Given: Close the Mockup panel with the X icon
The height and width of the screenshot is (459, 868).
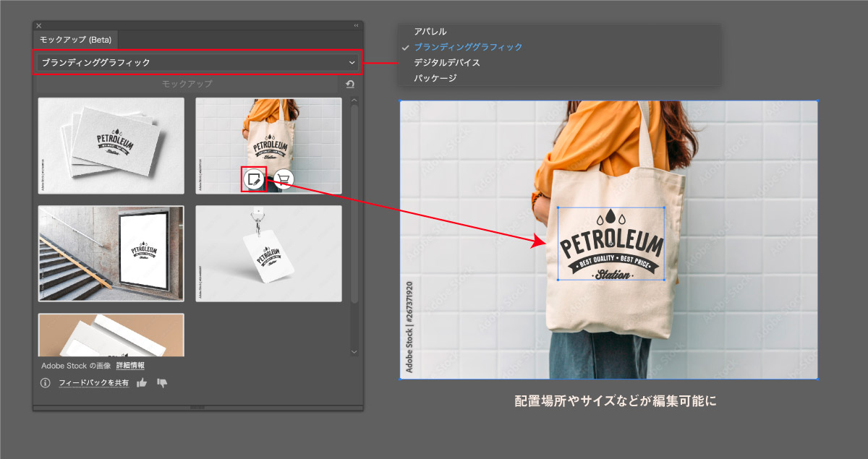Looking at the screenshot, I should [x=39, y=25].
